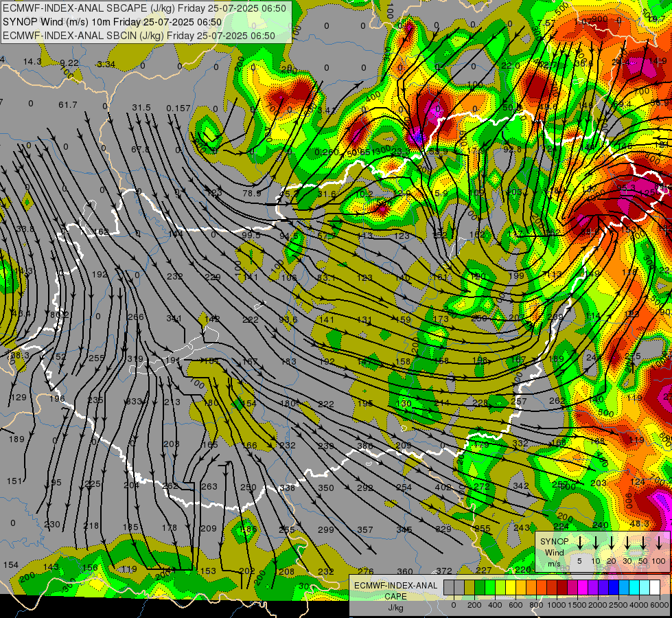Click the 5 m/s wind arrow in legend
Viewport: 672px width, 618px height.
(580, 543)
